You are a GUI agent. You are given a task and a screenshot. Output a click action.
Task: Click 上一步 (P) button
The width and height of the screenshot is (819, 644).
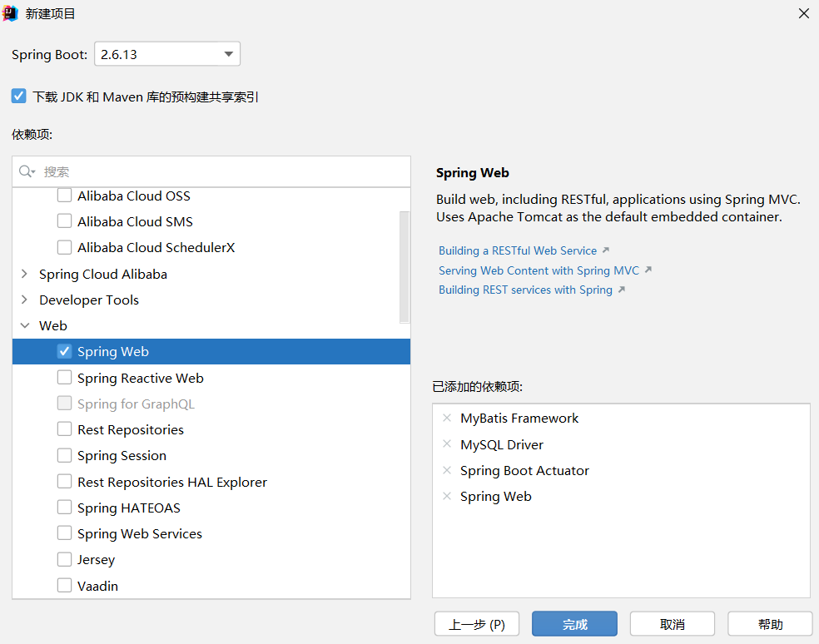point(476,624)
